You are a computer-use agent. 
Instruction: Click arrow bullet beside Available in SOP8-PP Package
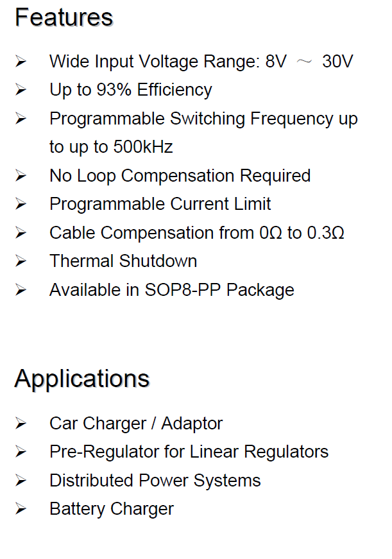click(21, 290)
